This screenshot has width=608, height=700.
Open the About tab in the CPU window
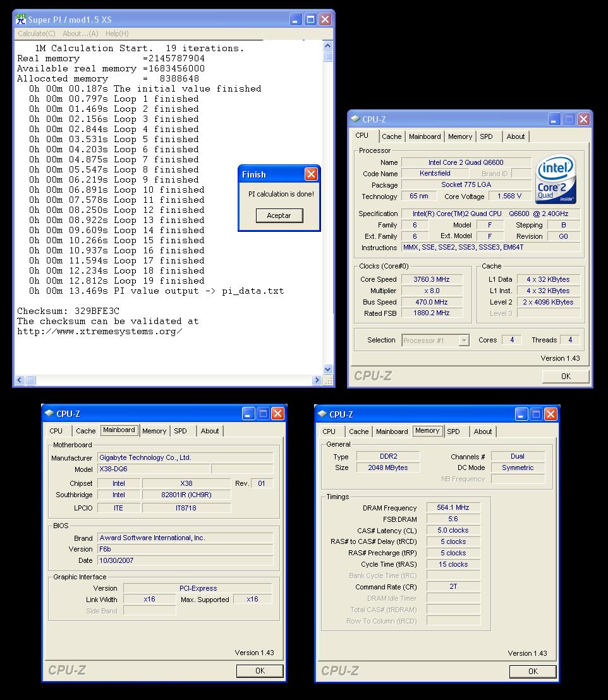516,136
